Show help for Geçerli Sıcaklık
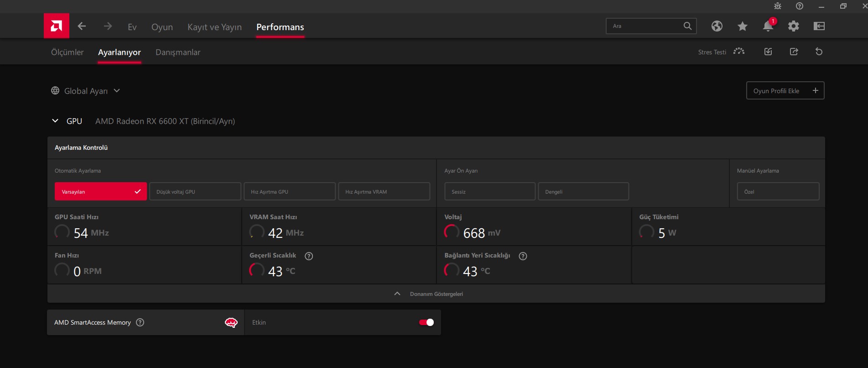This screenshot has height=368, width=868. 309,256
